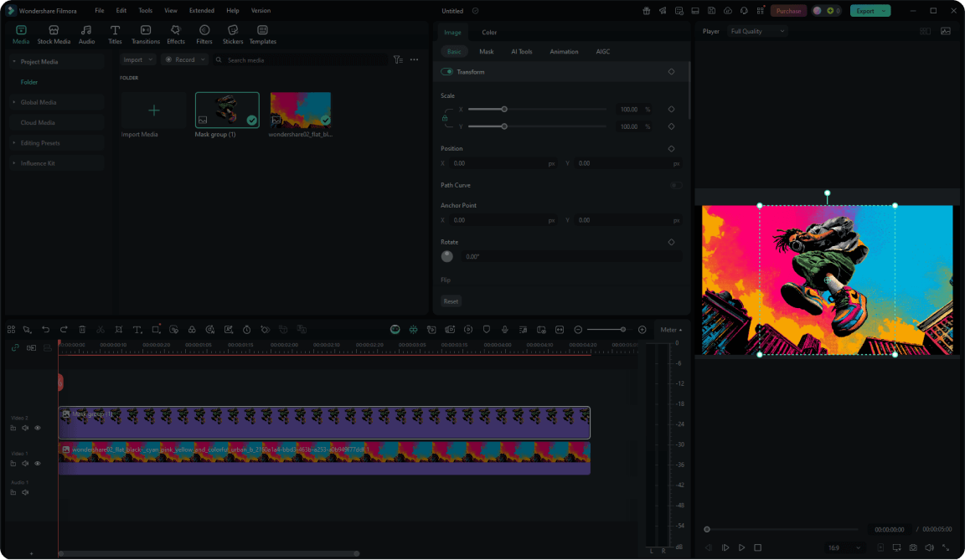Select the Crop tool in the timeline toolbar

point(119,330)
